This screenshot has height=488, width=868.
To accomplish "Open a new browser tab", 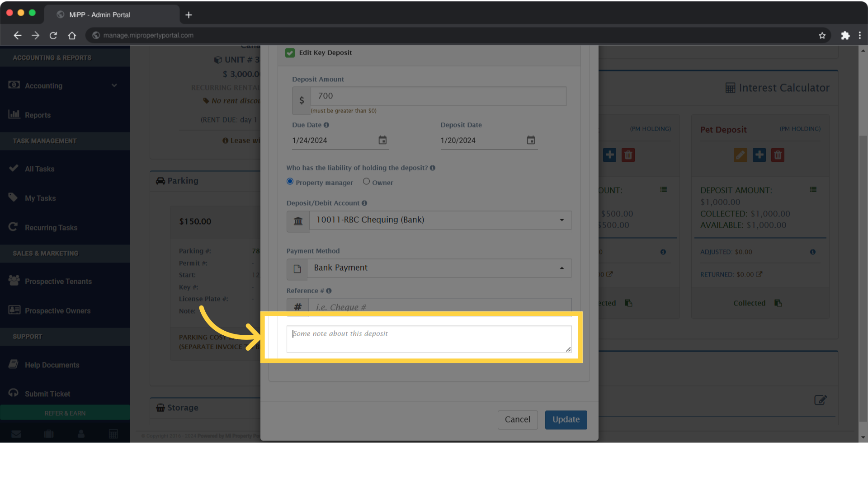I will [189, 15].
